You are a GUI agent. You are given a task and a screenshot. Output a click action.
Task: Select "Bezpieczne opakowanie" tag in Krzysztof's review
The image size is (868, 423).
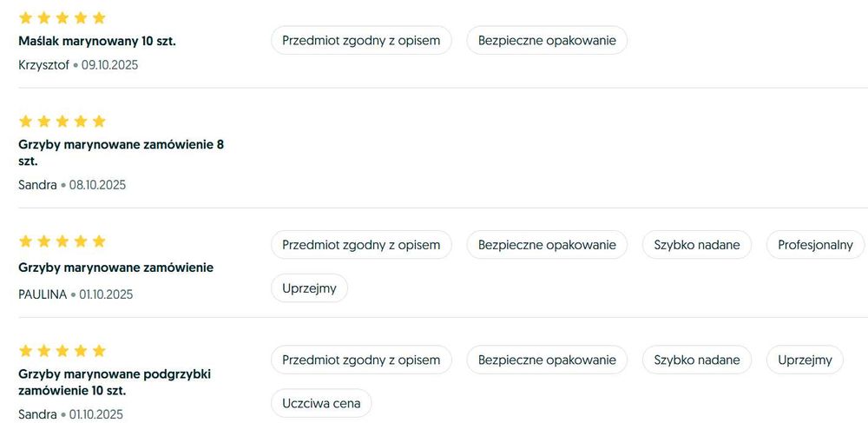pos(547,40)
